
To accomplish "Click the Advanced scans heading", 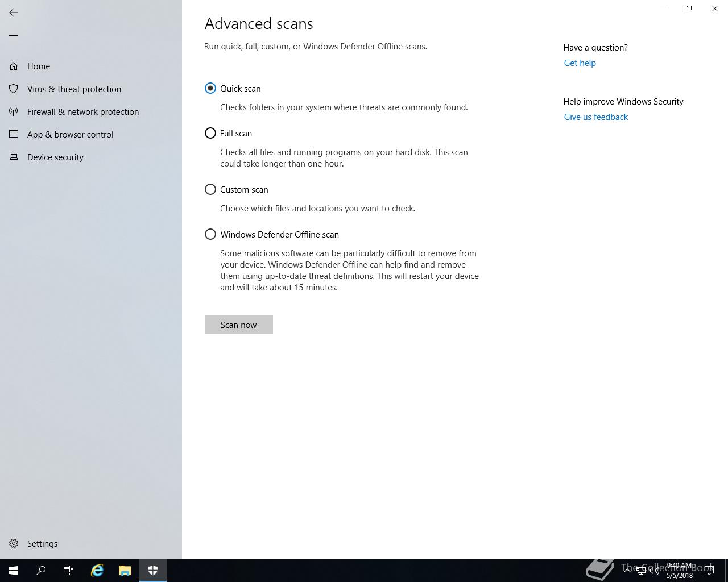I will point(259,24).
